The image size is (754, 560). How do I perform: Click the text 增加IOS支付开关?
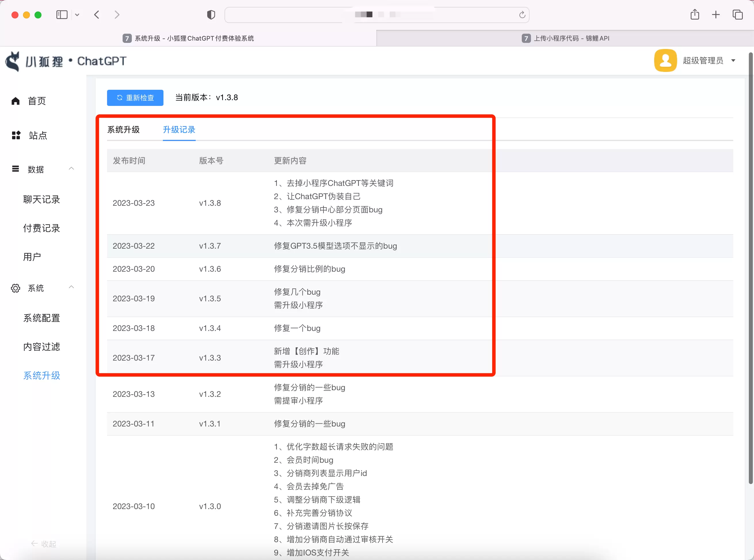click(x=318, y=553)
